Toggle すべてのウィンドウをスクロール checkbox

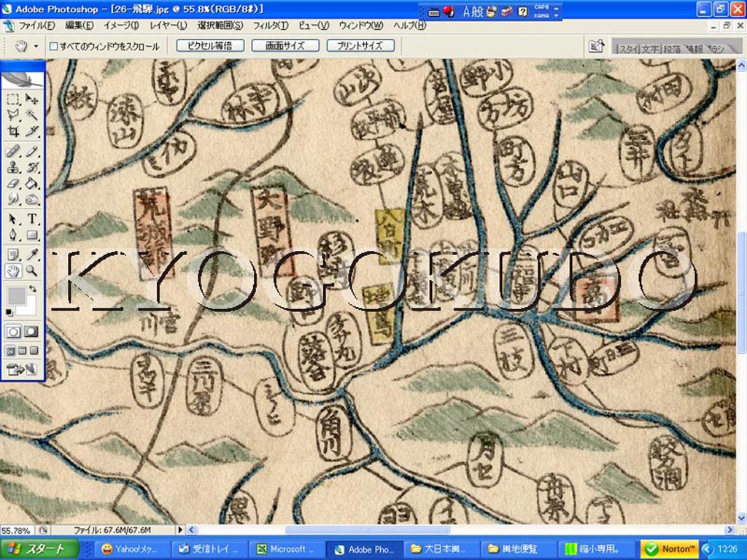(54, 46)
